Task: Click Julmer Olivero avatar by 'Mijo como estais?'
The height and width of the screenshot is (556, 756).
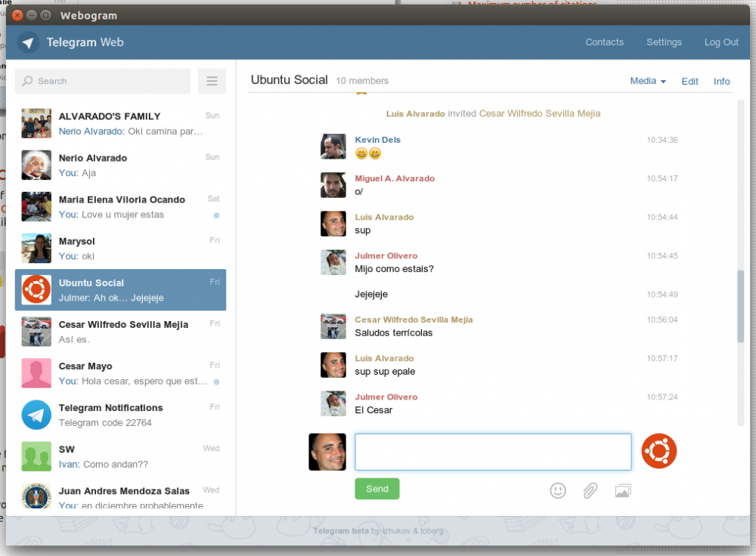Action: coord(333,262)
